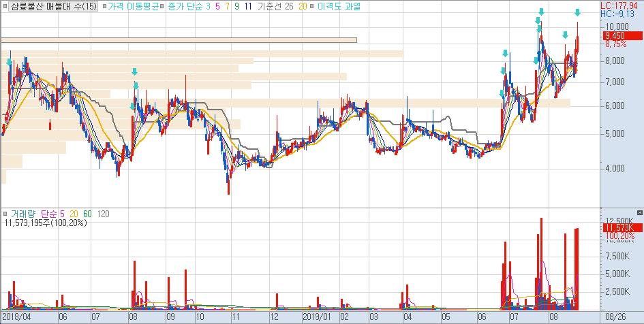Click the yellow volume 20 average legend

(x=74, y=214)
